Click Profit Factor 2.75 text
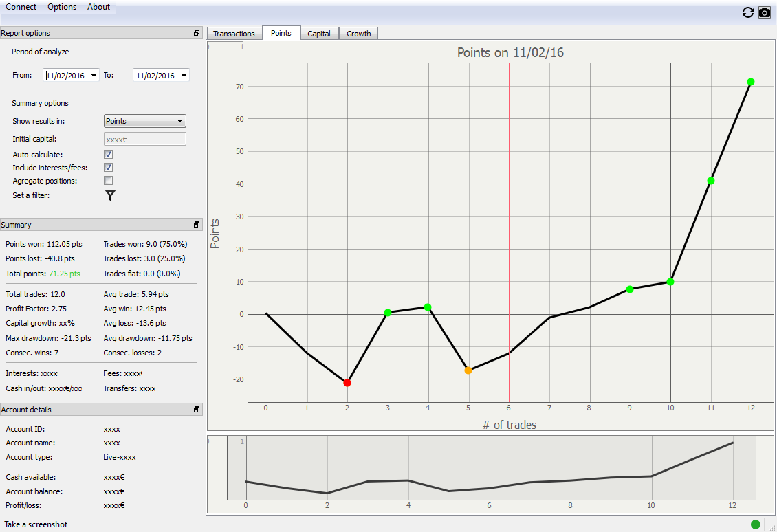777x532 pixels. [36, 308]
